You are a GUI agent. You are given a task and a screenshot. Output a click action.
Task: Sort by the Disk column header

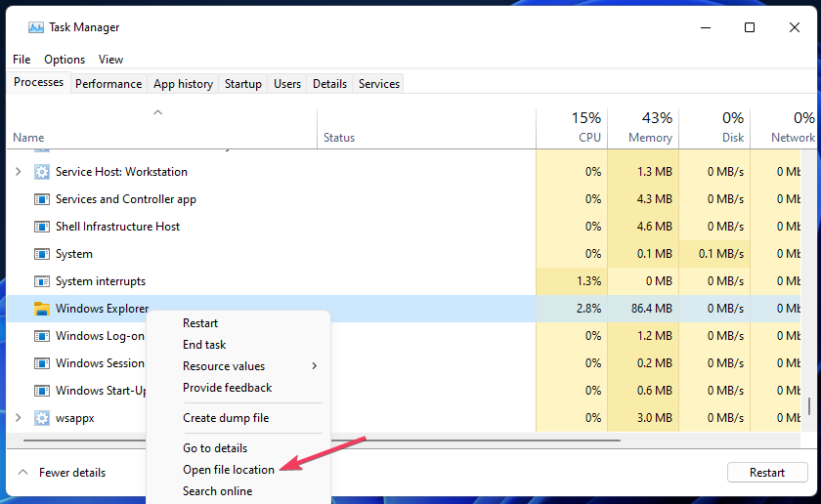pyautogui.click(x=714, y=129)
